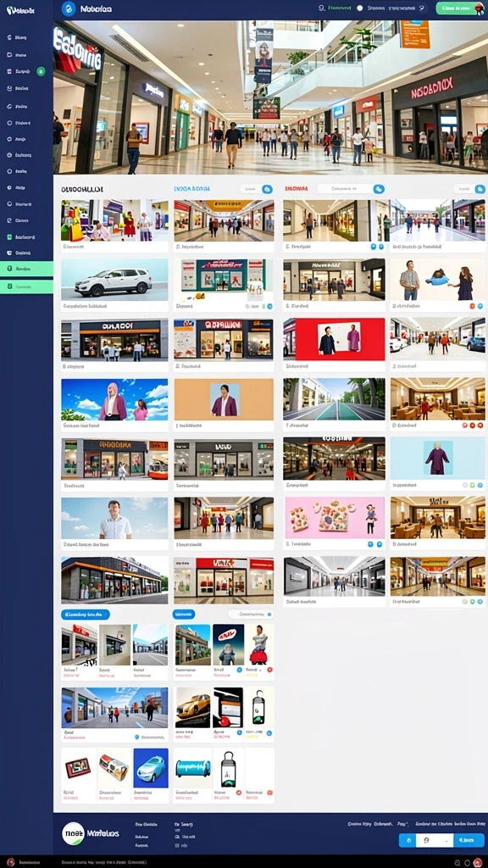Viewport: 488px width, 868px height.
Task: Click the round white footer logo
Action: [x=73, y=833]
